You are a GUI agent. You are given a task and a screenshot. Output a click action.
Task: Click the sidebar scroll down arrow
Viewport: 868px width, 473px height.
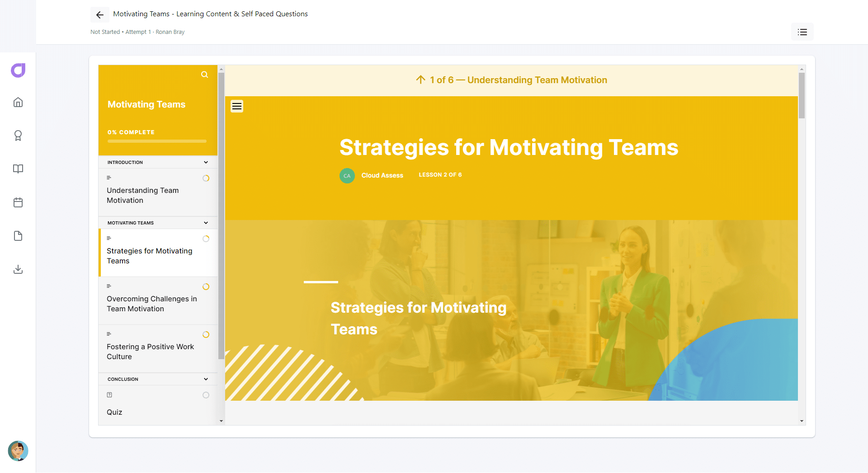[221, 421]
